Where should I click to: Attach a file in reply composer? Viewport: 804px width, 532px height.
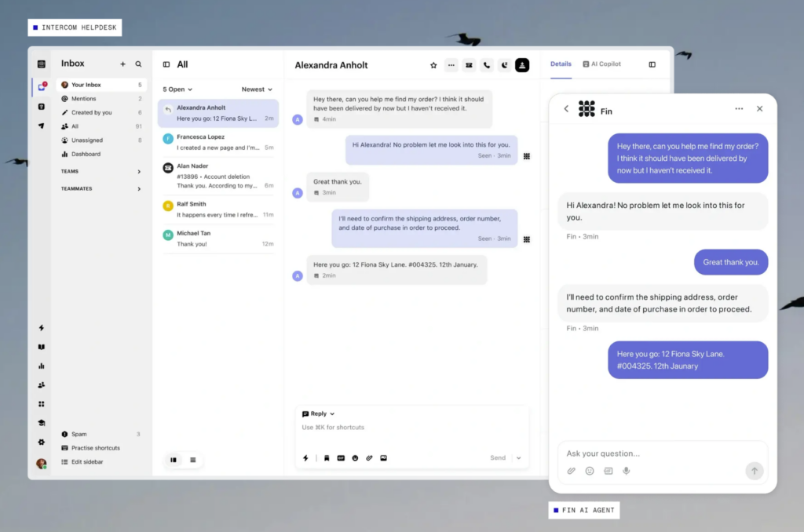coord(369,458)
